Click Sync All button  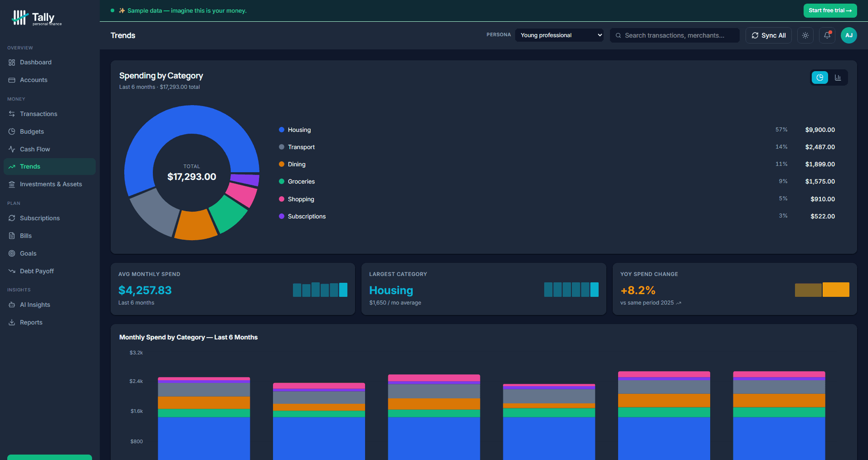coord(769,35)
